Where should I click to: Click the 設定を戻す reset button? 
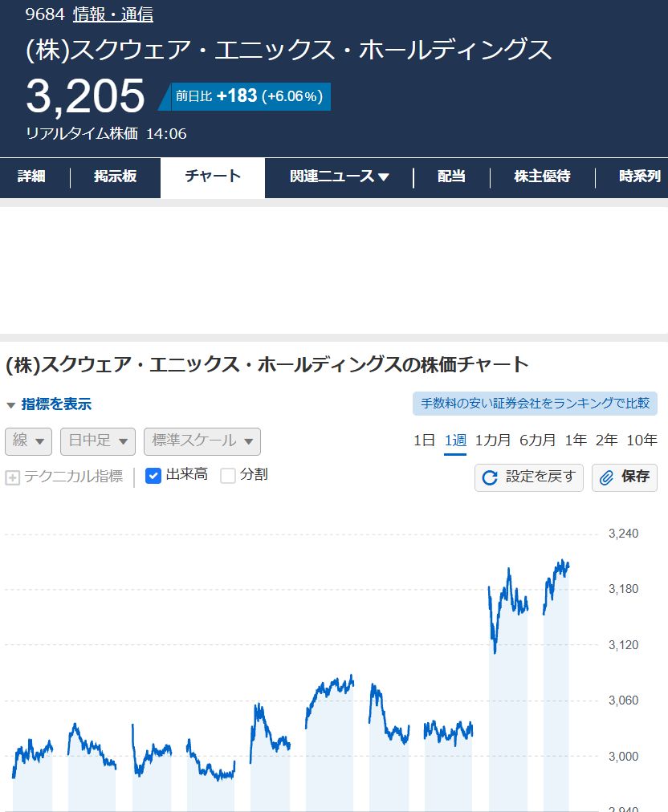click(528, 477)
